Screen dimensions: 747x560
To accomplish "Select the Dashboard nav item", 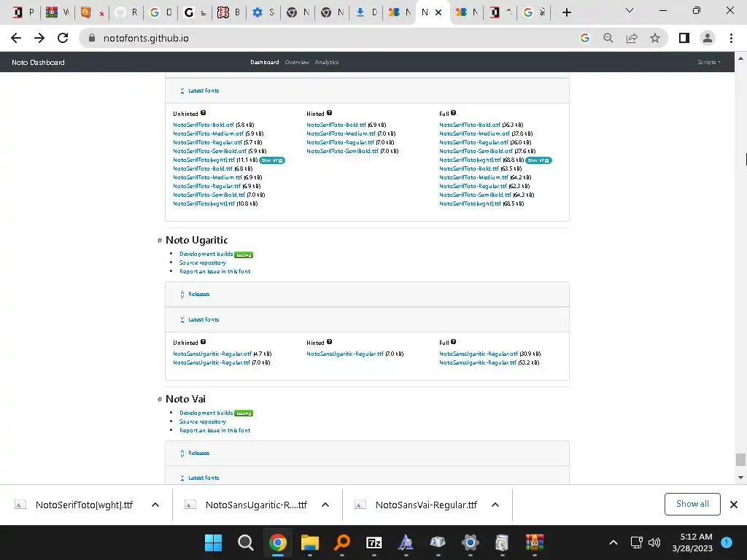I will (264, 63).
